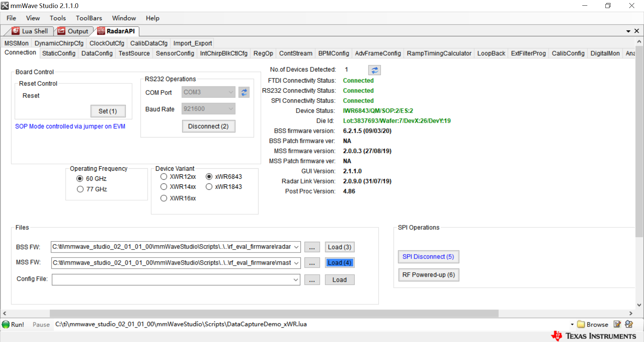644x342 pixels.
Task: Click the SPI Disconnect (5) button
Action: pyautogui.click(x=428, y=256)
